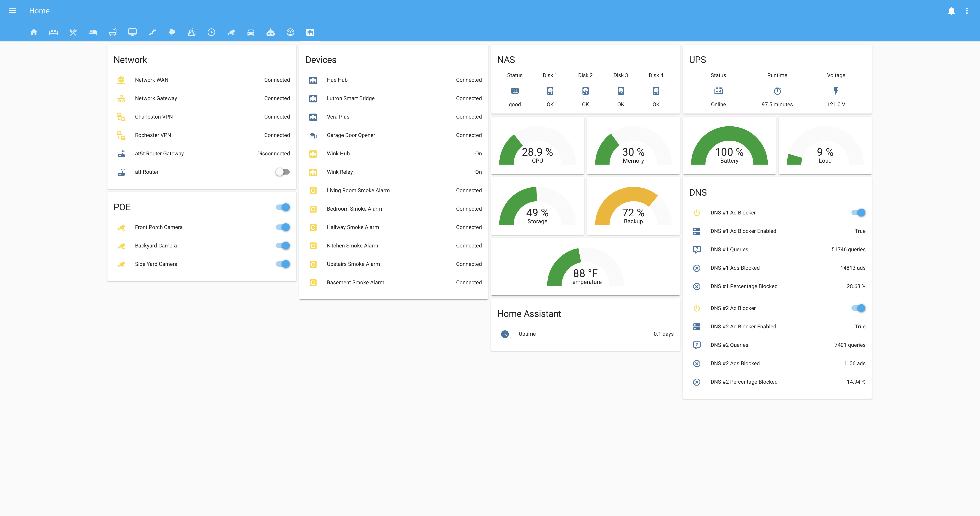
Task: Click the DNS #1 Ads Blocked icon
Action: click(697, 268)
